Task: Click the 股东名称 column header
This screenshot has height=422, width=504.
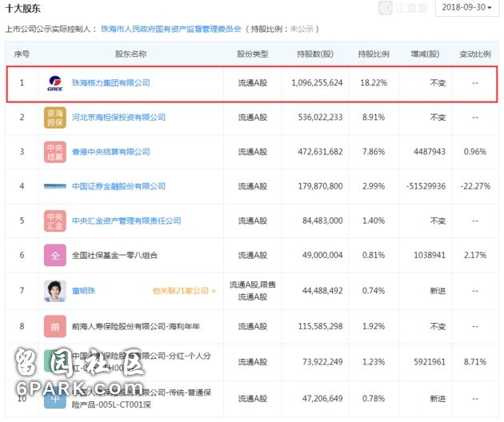Action: coord(131,54)
